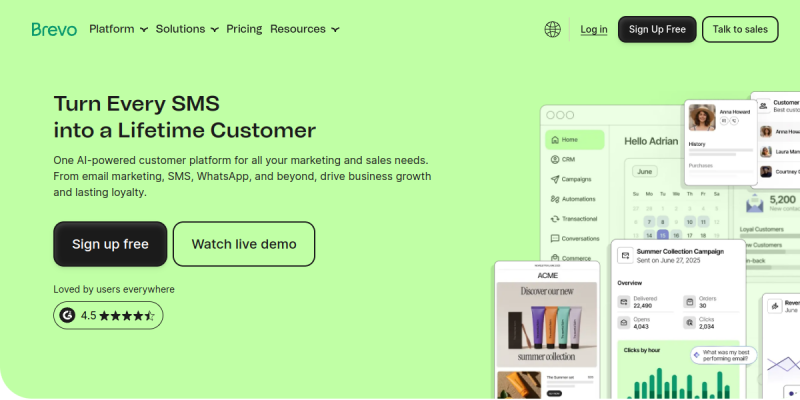Click the 'Hello Adrian' greeting

(x=651, y=141)
